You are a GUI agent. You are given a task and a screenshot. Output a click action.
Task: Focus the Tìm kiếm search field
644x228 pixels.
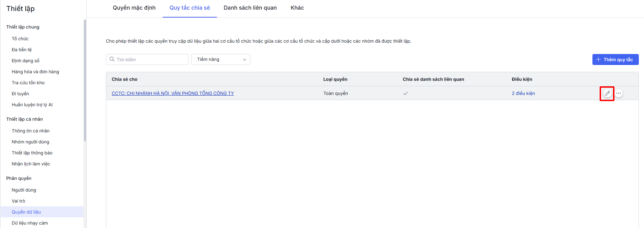(x=151, y=59)
